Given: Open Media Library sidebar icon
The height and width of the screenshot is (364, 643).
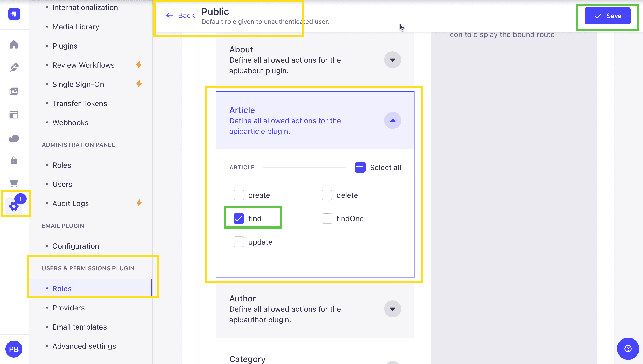Looking at the screenshot, I should [x=14, y=91].
